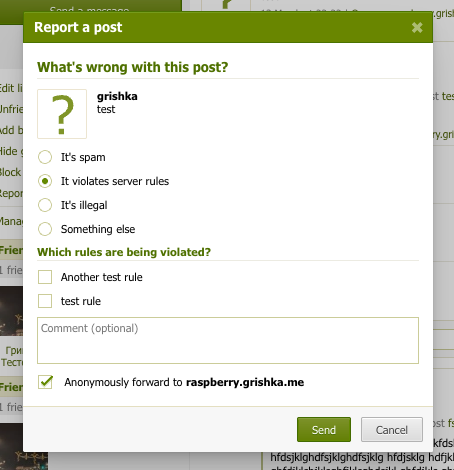Click the reported post text 'test'
This screenshot has width=454, height=470.
point(106,109)
